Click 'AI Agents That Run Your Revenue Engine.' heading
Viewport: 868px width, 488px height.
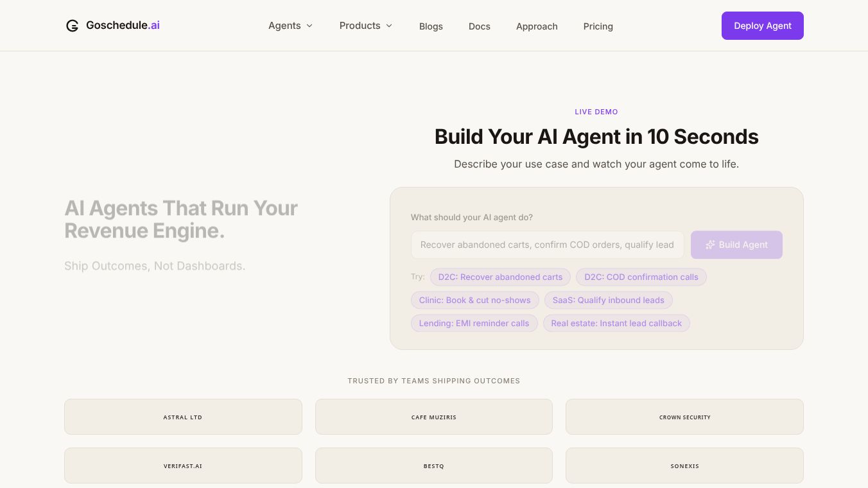click(181, 219)
